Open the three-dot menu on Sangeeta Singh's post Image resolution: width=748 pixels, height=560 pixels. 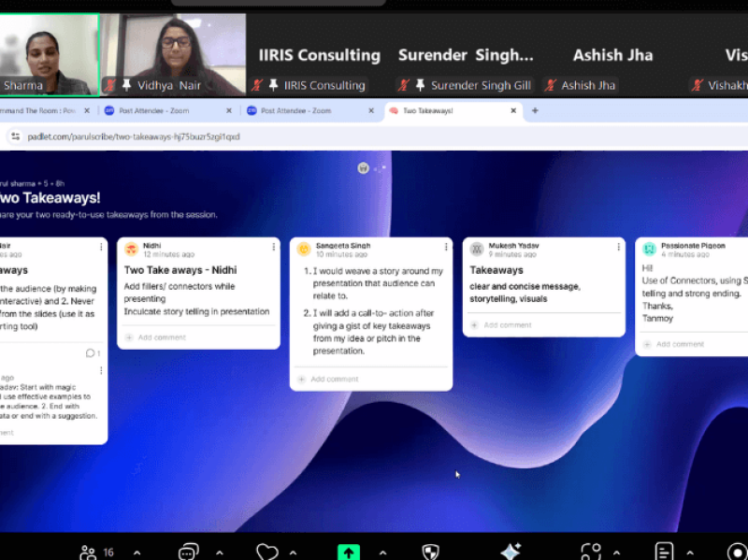[446, 247]
